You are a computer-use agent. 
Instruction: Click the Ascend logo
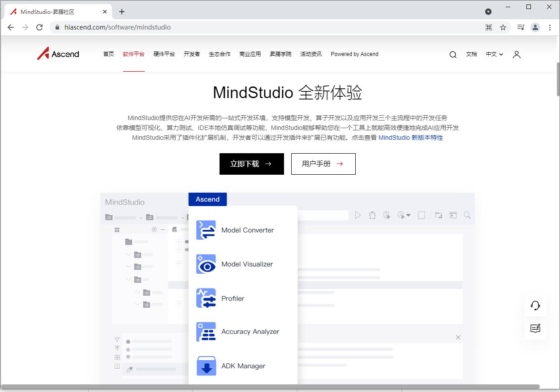pos(58,54)
